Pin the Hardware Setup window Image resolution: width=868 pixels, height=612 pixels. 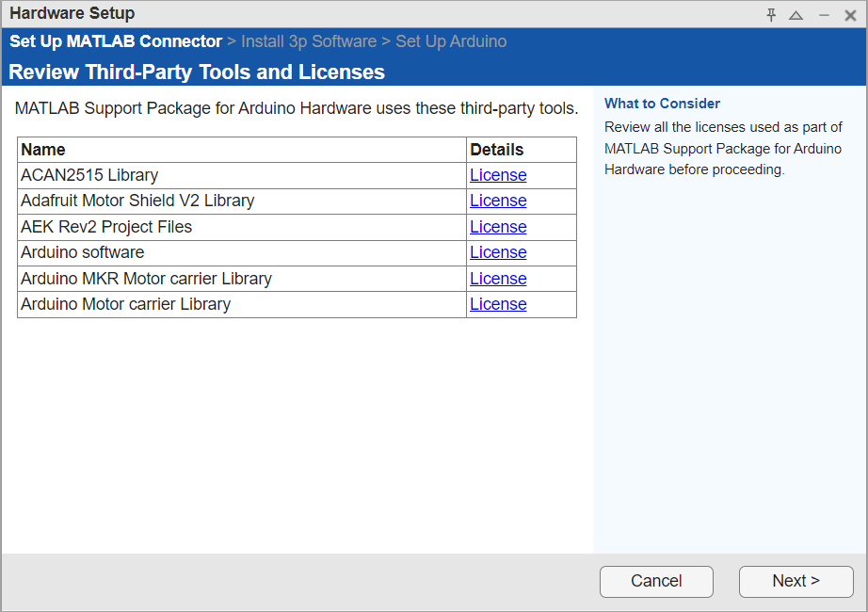[771, 13]
